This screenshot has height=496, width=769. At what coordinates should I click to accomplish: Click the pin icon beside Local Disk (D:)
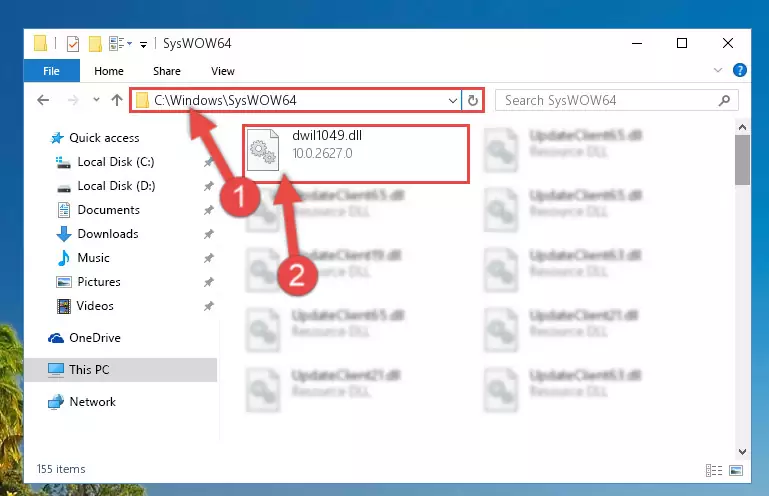click(209, 186)
